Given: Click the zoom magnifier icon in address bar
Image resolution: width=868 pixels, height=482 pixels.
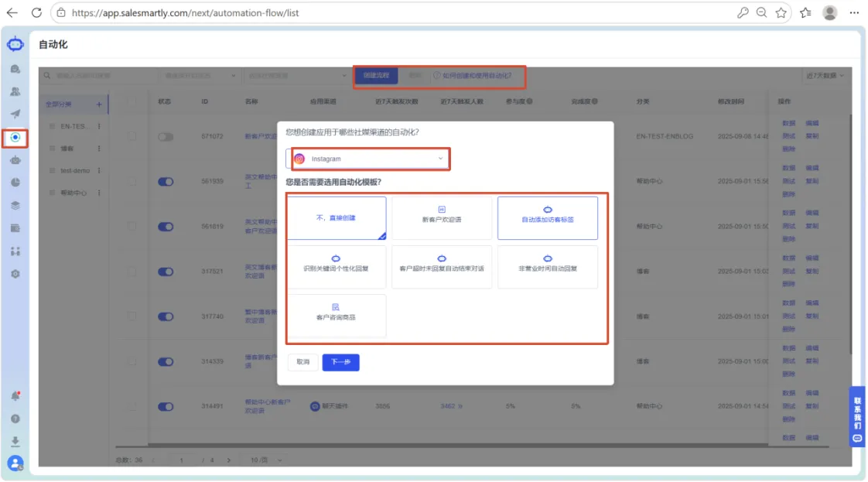Looking at the screenshot, I should 762,12.
